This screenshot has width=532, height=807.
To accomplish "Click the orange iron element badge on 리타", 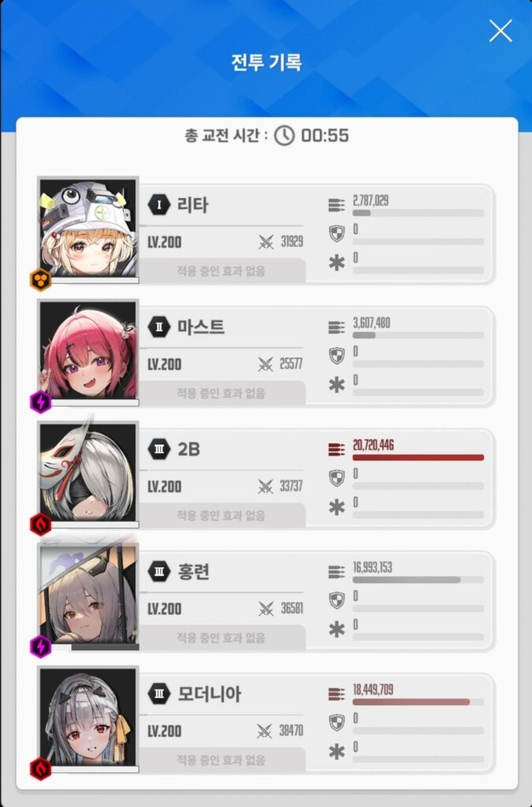I will point(41,280).
